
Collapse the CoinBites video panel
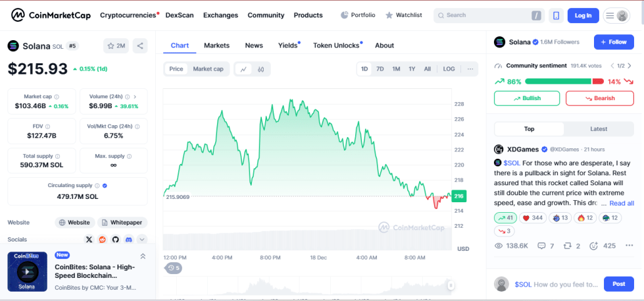(143, 256)
